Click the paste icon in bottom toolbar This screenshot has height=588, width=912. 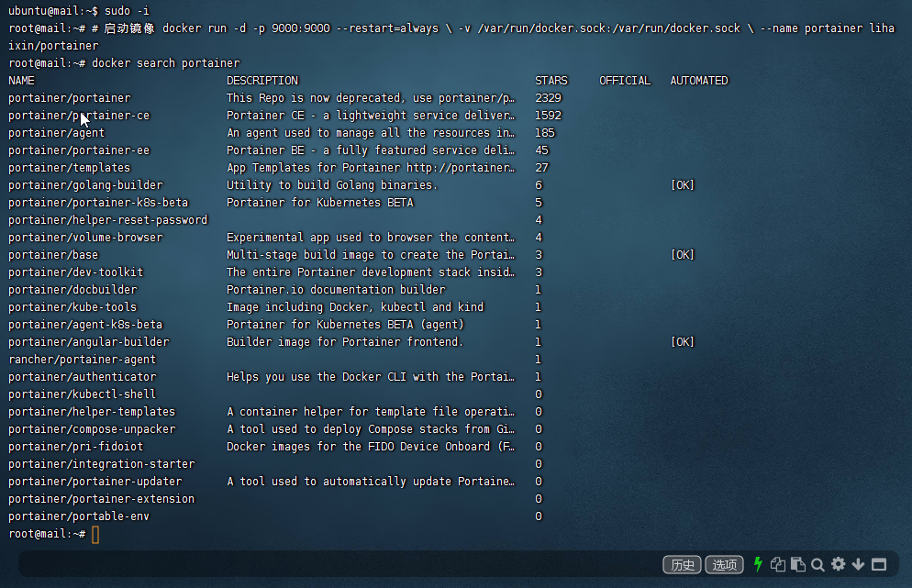click(798, 564)
